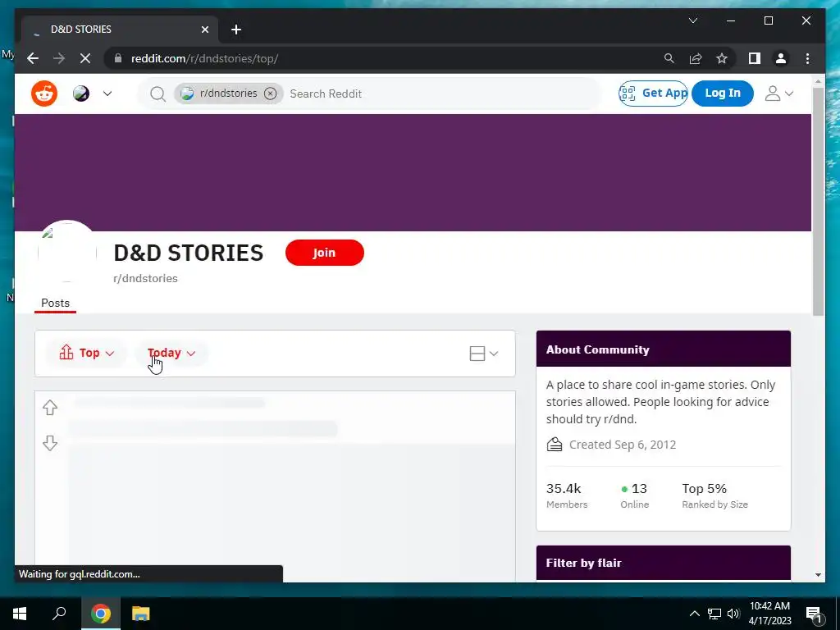The image size is (840, 630).
Task: Click the Get App button
Action: click(653, 94)
